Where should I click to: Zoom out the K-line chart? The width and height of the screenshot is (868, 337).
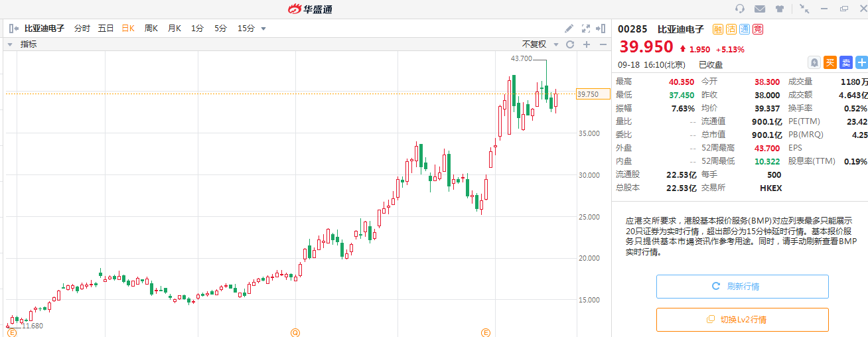pos(603,44)
